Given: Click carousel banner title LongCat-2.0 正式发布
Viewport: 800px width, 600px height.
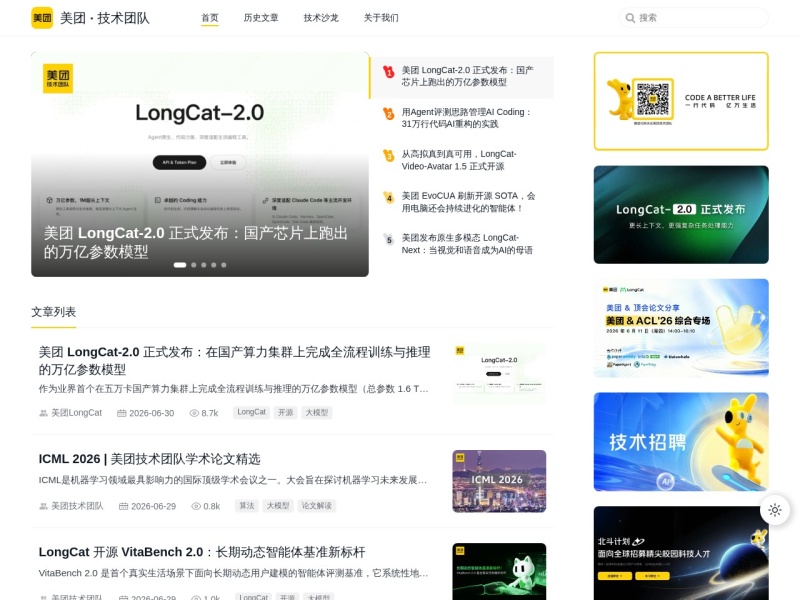Looking at the screenshot, I should point(196,242).
